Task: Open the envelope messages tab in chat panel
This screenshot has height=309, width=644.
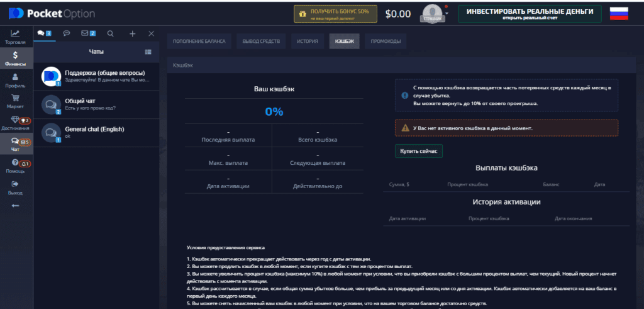Action: pos(87,34)
